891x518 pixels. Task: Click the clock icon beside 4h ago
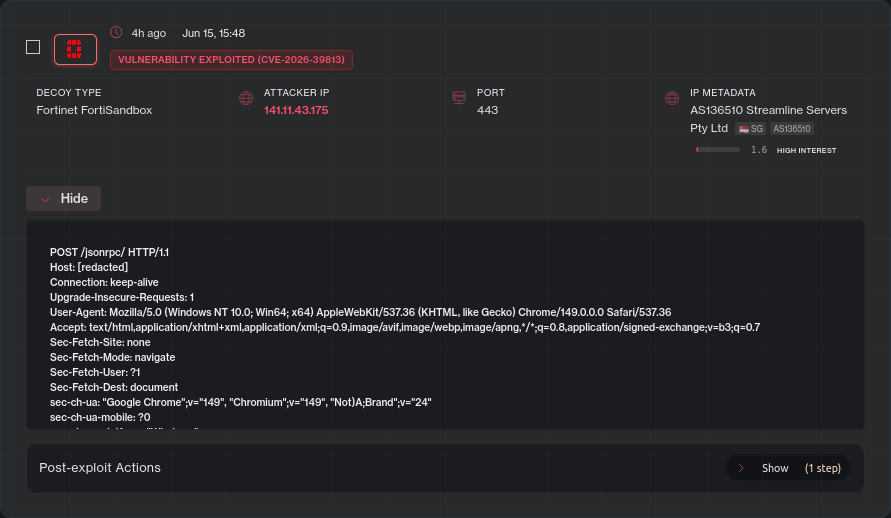(x=116, y=32)
